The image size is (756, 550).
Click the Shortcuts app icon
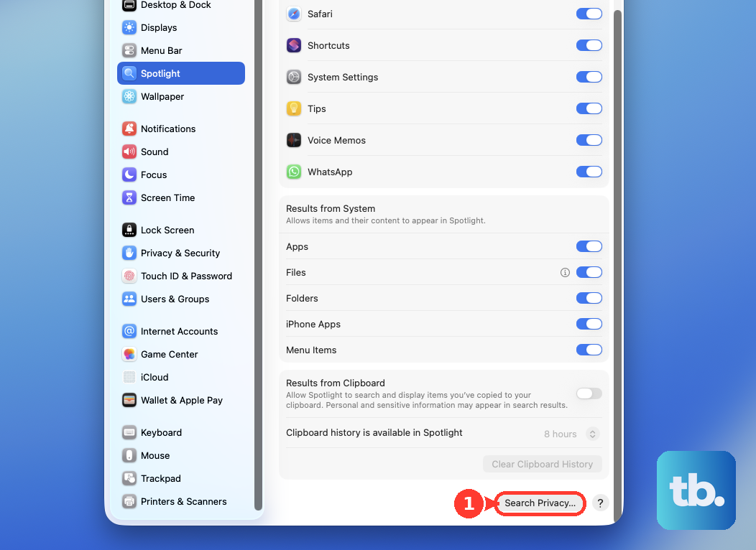point(294,45)
